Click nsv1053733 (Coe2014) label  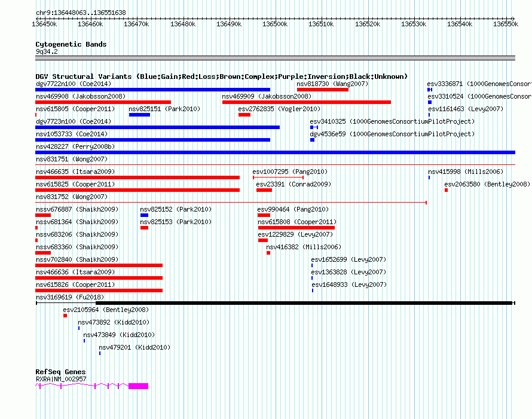coord(72,134)
